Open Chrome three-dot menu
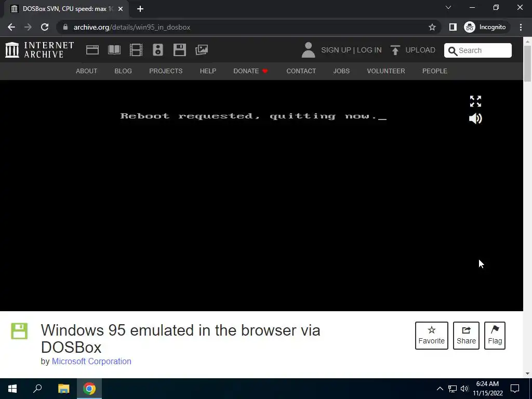This screenshot has height=399, width=532. point(521,27)
